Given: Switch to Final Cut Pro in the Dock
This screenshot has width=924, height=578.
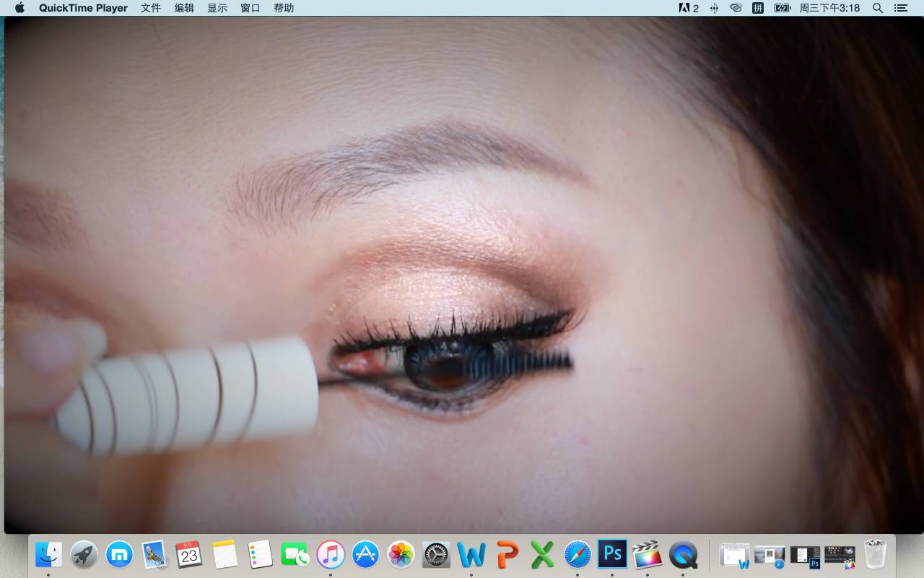Looking at the screenshot, I should (x=648, y=555).
